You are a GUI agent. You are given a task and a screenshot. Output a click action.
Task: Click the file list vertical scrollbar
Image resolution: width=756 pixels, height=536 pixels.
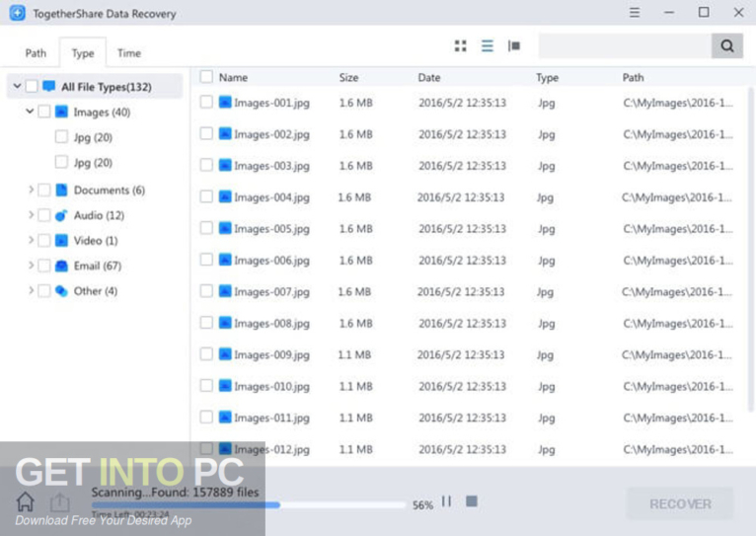point(751,250)
